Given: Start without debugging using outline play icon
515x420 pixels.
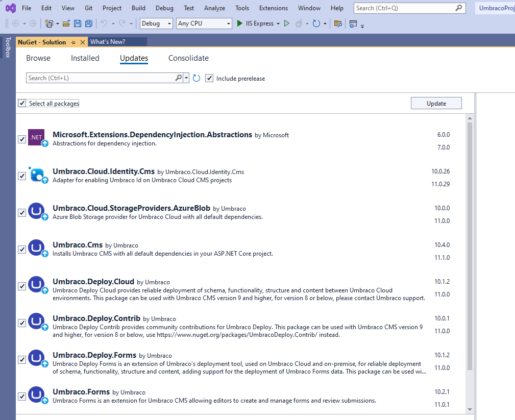Looking at the screenshot, I should [x=287, y=23].
